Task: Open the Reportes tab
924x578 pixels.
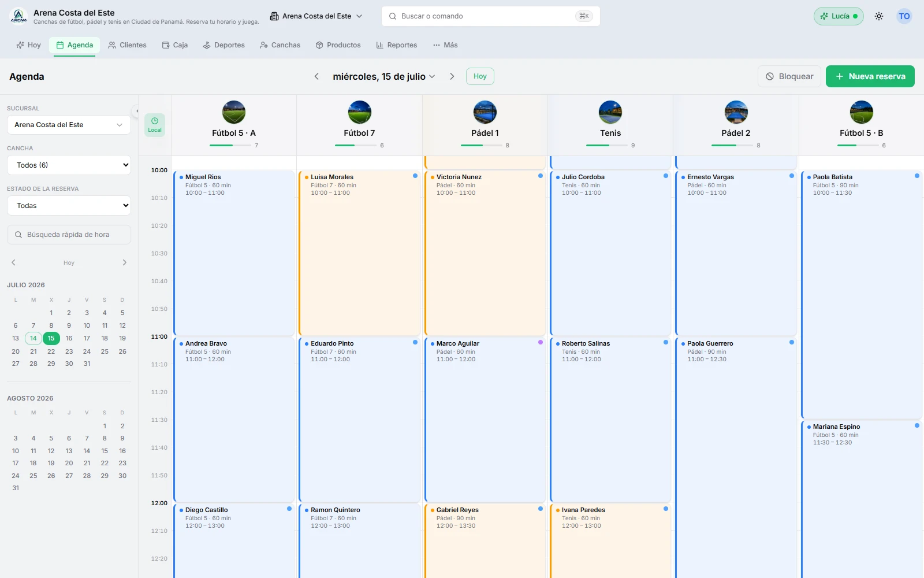Action: pos(397,45)
